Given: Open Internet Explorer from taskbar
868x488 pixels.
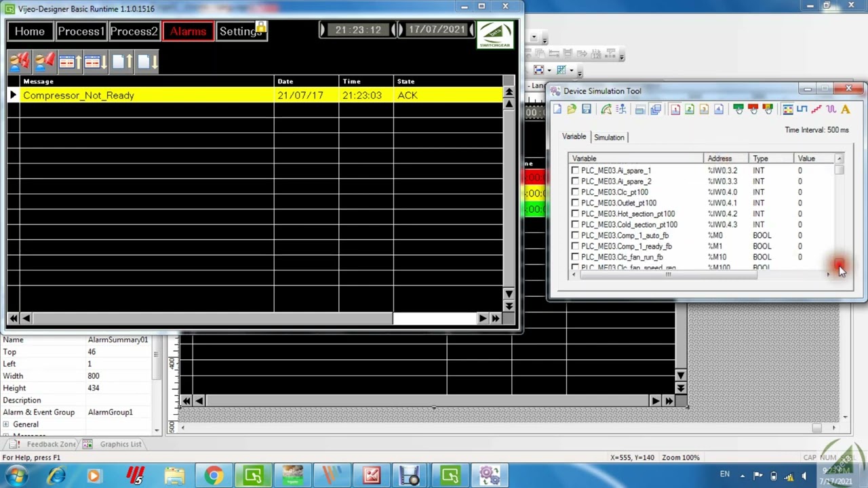Looking at the screenshot, I should click(56, 475).
